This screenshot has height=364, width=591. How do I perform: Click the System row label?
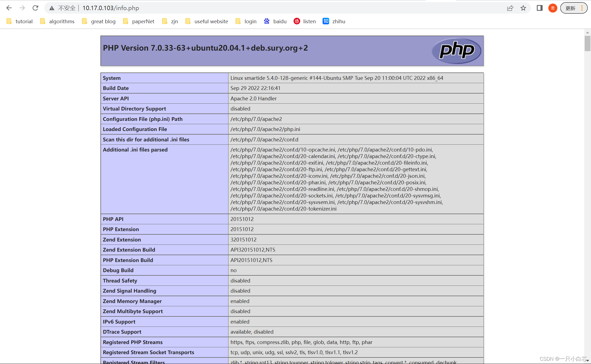(x=112, y=78)
